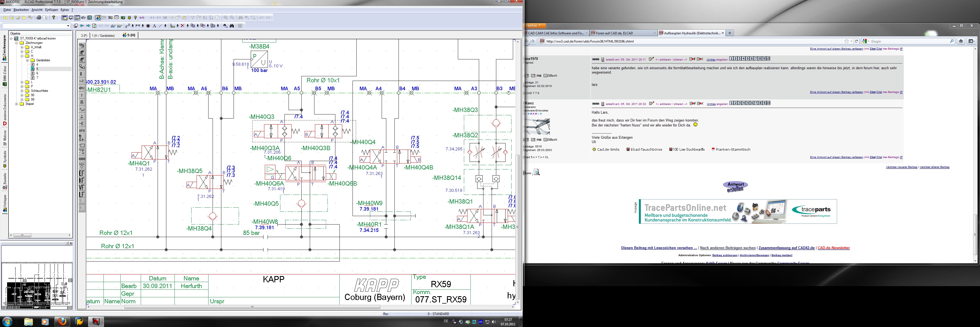
Task: Click the zoom in magnifier icon
Action: coord(226,18)
